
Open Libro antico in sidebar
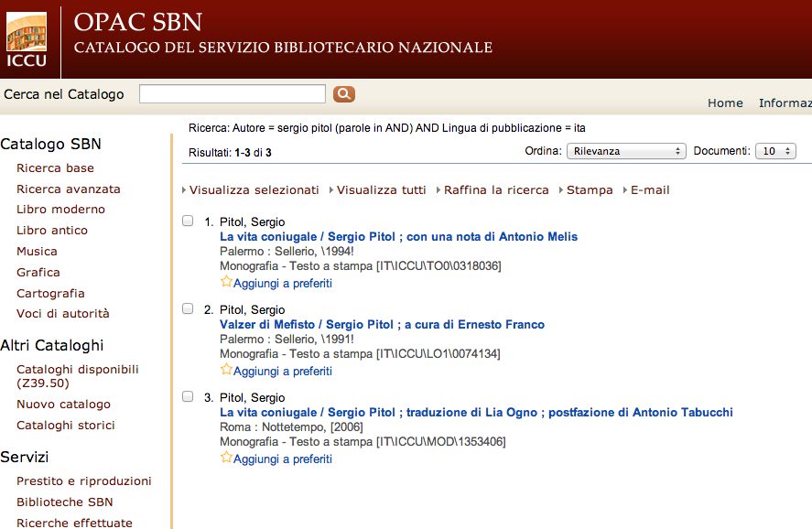click(x=52, y=231)
